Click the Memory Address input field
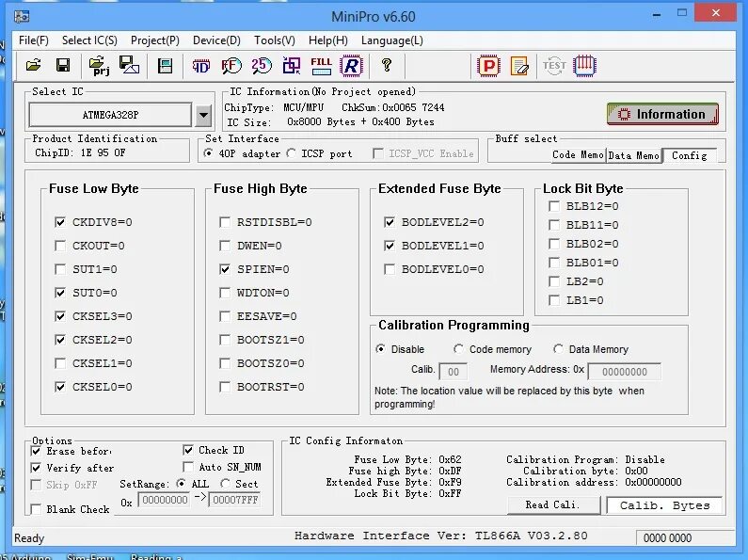The image size is (748, 560). point(625,372)
